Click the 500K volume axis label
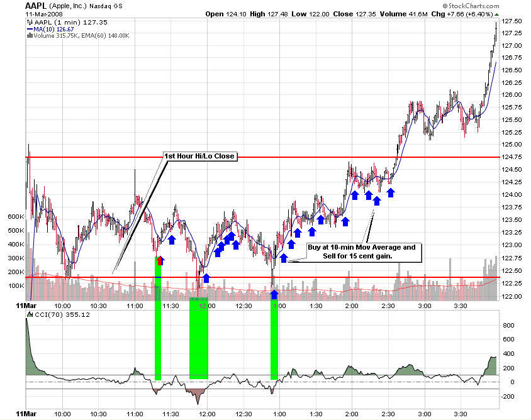Viewport: 531px width, 420px height. [x=16, y=231]
